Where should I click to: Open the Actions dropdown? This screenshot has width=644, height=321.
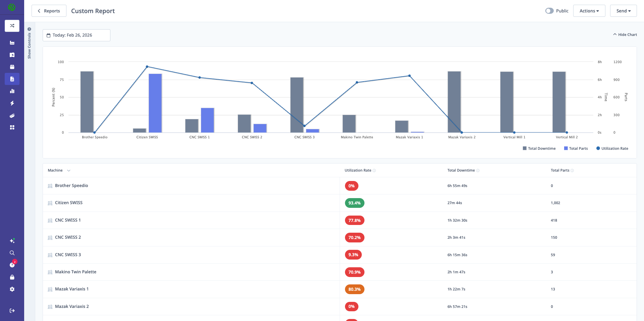point(589,10)
